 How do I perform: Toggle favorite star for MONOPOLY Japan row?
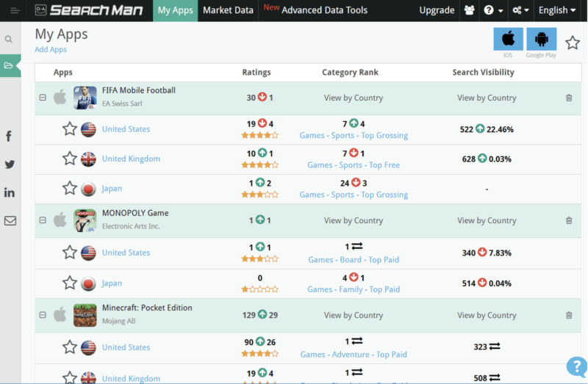(70, 283)
